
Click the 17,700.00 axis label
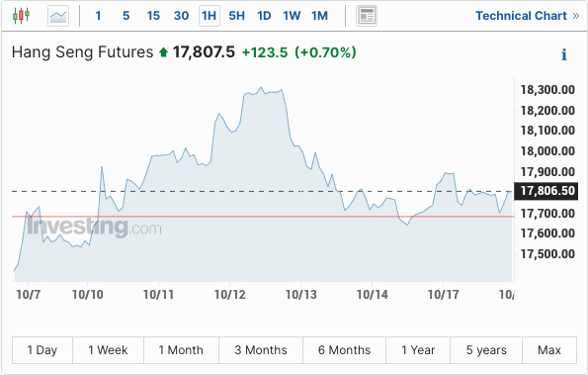[x=547, y=214]
